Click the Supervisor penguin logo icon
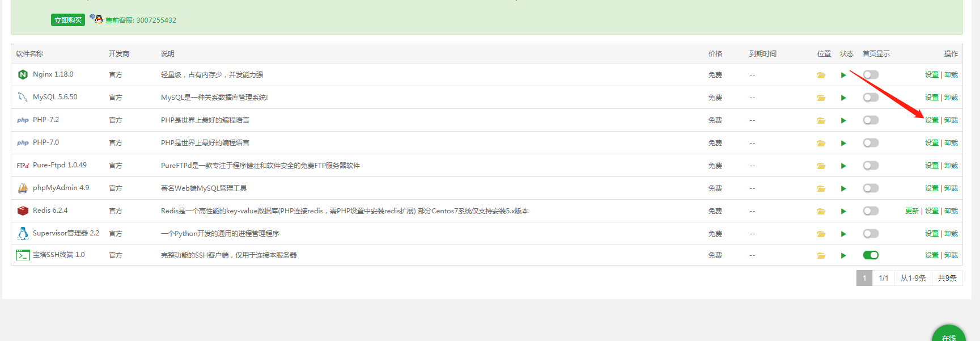 tap(23, 233)
